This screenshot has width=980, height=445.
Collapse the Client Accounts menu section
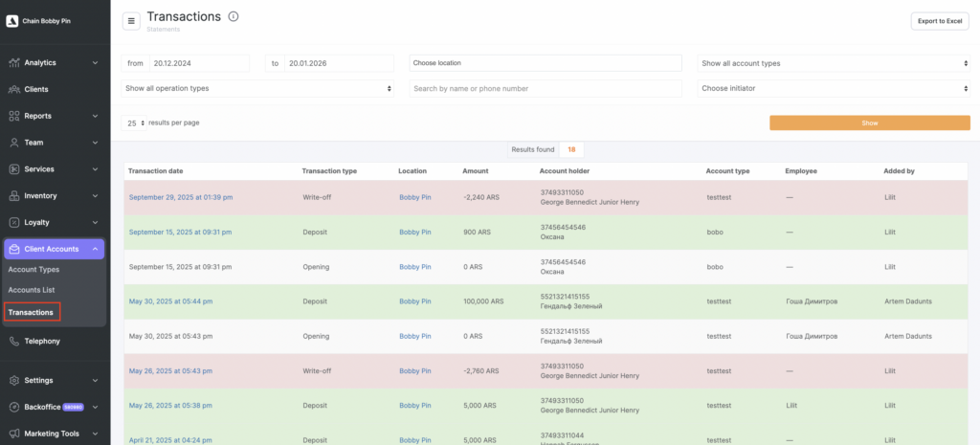pyautogui.click(x=95, y=249)
